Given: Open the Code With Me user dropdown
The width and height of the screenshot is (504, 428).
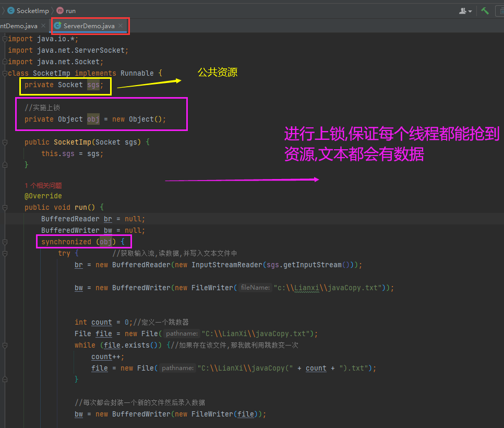Looking at the screenshot, I should (x=465, y=11).
